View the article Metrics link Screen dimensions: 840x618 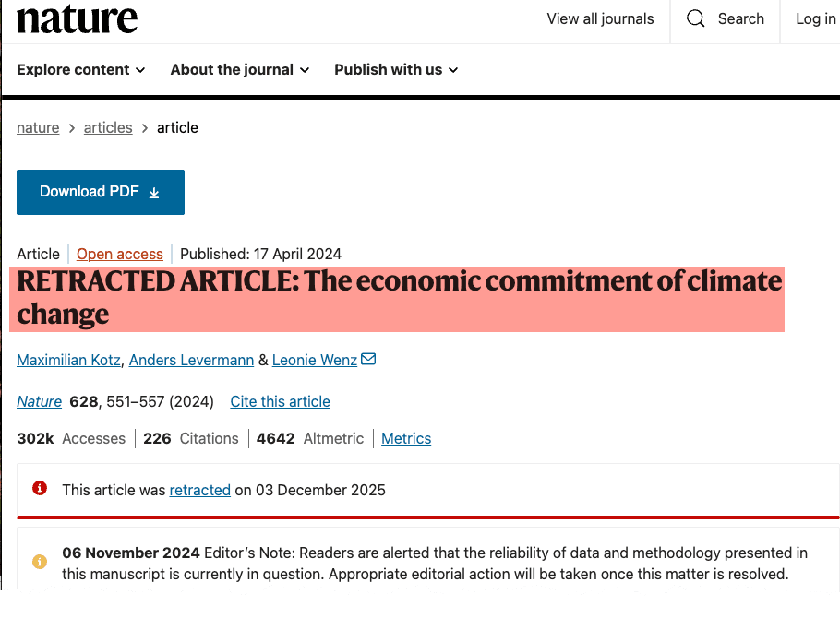406,439
